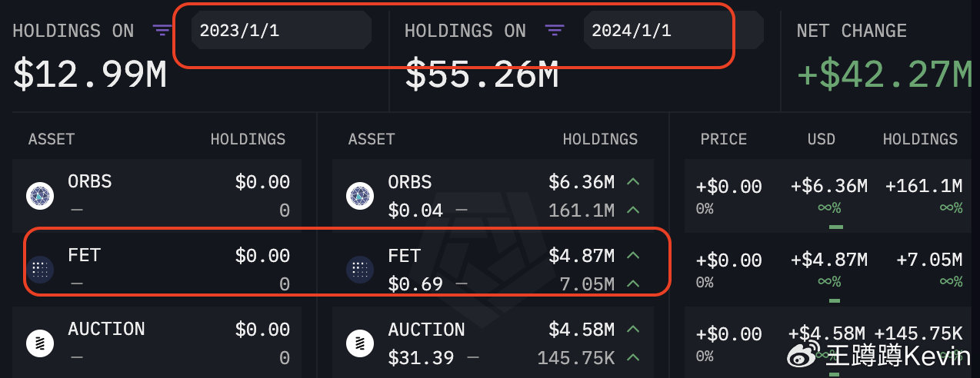Screen dimensions: 980x378
Task: Click the ORBS token icon in middle panel
Action: tap(359, 196)
